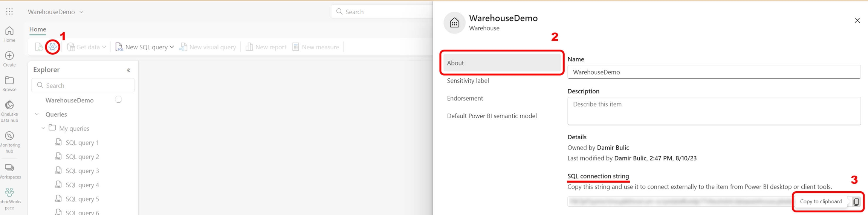
Task: Open the WarehouseDemo title dropdown
Action: [81, 12]
